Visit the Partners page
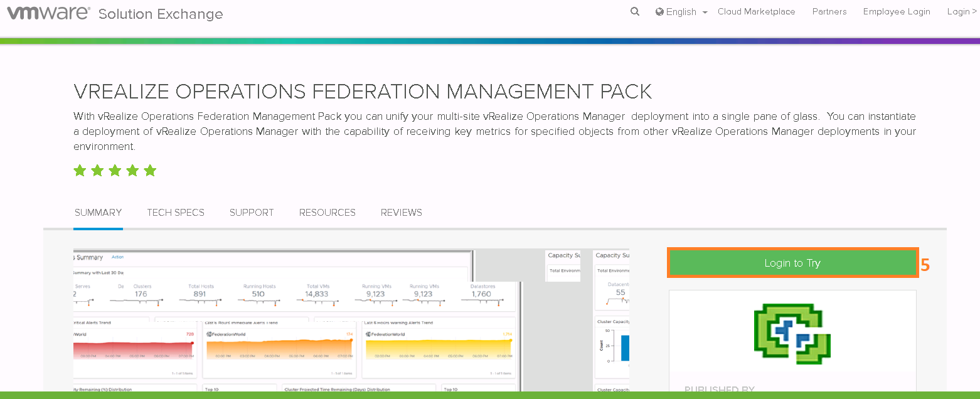Screen dimensions: 980x399 [829, 11]
